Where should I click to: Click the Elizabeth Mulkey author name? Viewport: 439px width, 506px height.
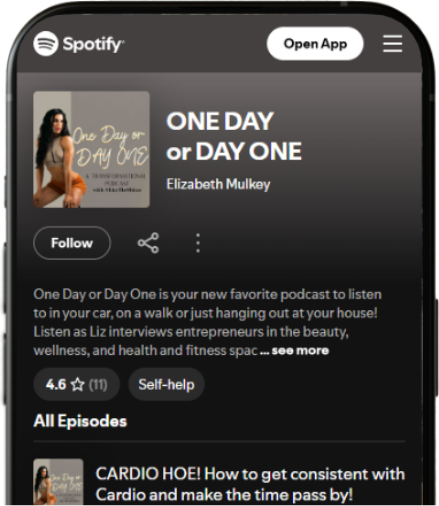pyautogui.click(x=218, y=184)
